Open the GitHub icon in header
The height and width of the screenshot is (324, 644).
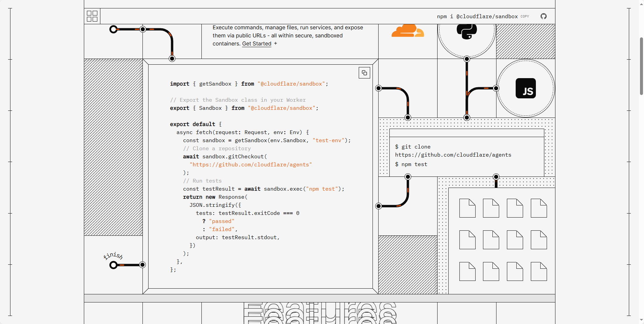coord(543,16)
